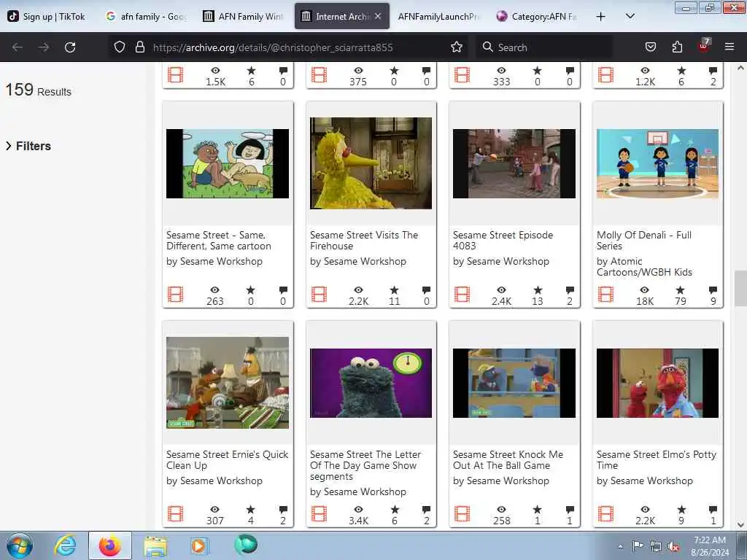The height and width of the screenshot is (560, 747).
Task: Switch to Category:AFN Fa tab
Action: pos(538,16)
